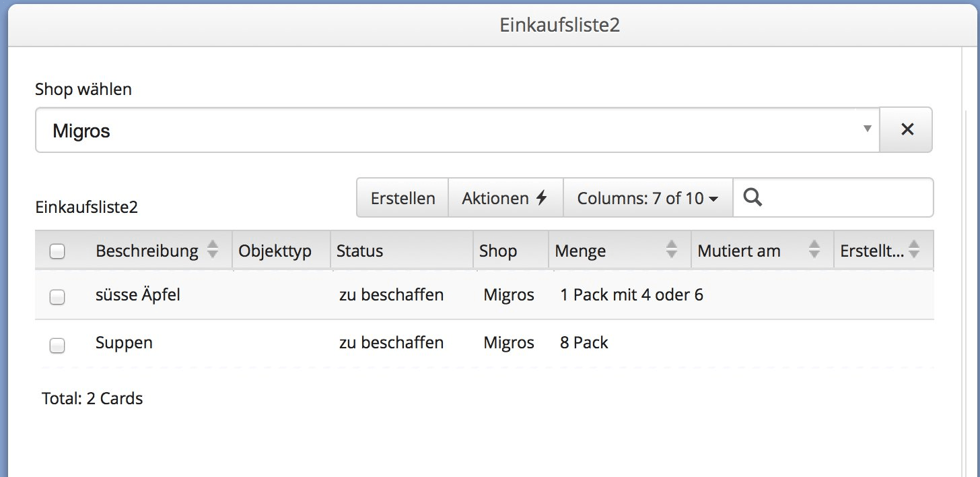The height and width of the screenshot is (477, 980).
Task: Click the Erstellen button
Action: [x=403, y=198]
